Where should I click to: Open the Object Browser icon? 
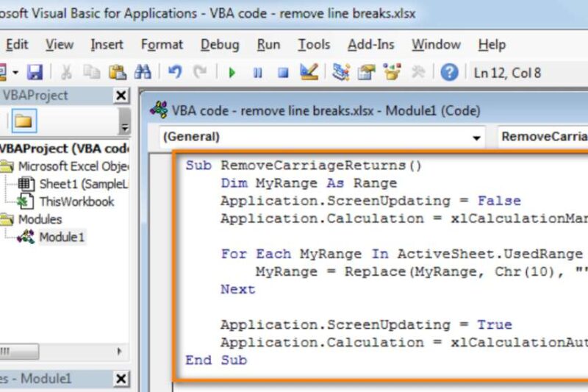tap(392, 71)
